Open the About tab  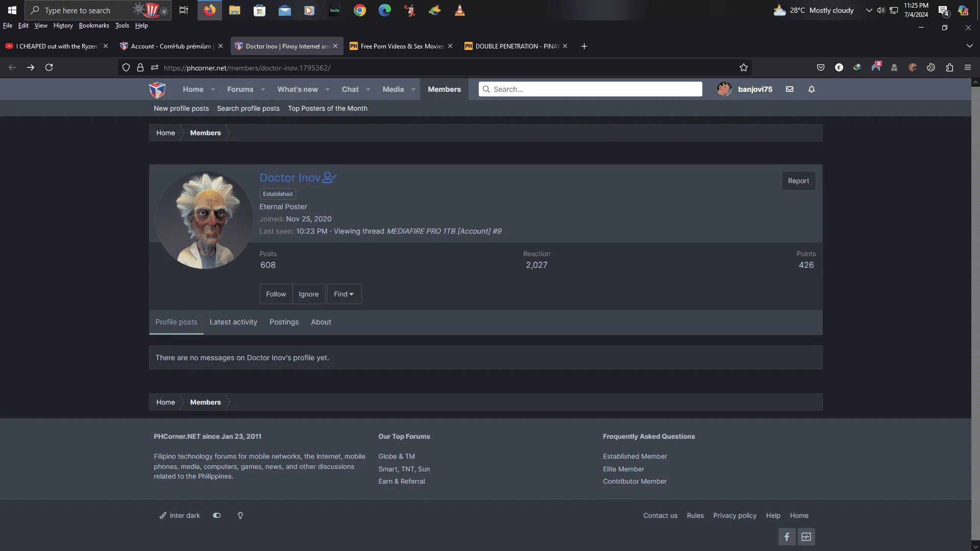(x=321, y=322)
